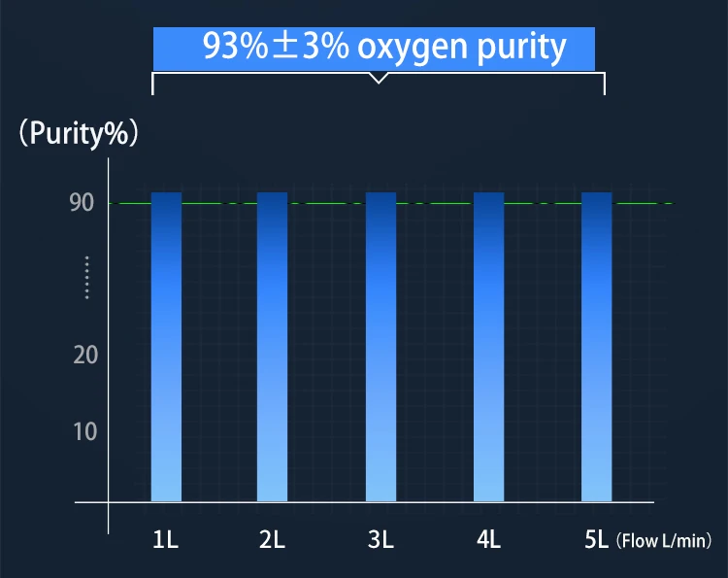Select the 2L flow bar

[x=272, y=347]
